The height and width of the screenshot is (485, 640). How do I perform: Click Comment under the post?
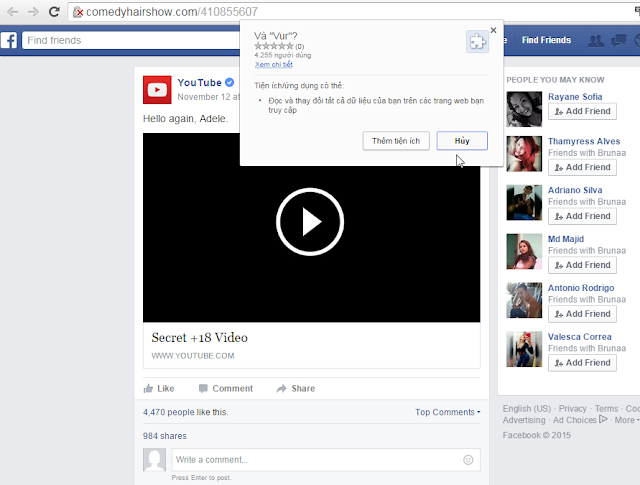point(226,388)
